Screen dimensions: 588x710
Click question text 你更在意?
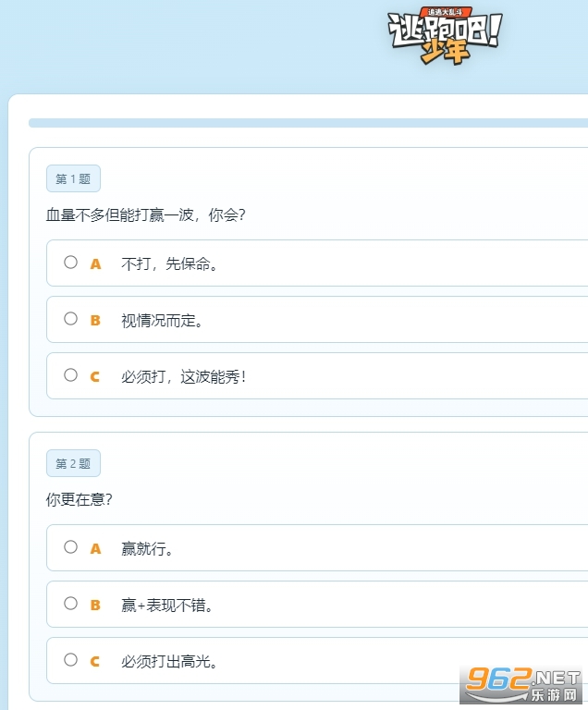(80, 500)
